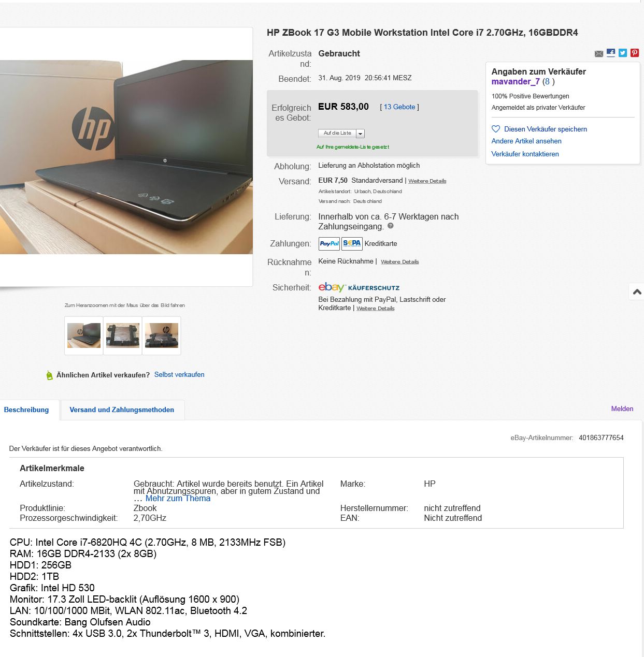Click the PayPal payment logo

(329, 243)
